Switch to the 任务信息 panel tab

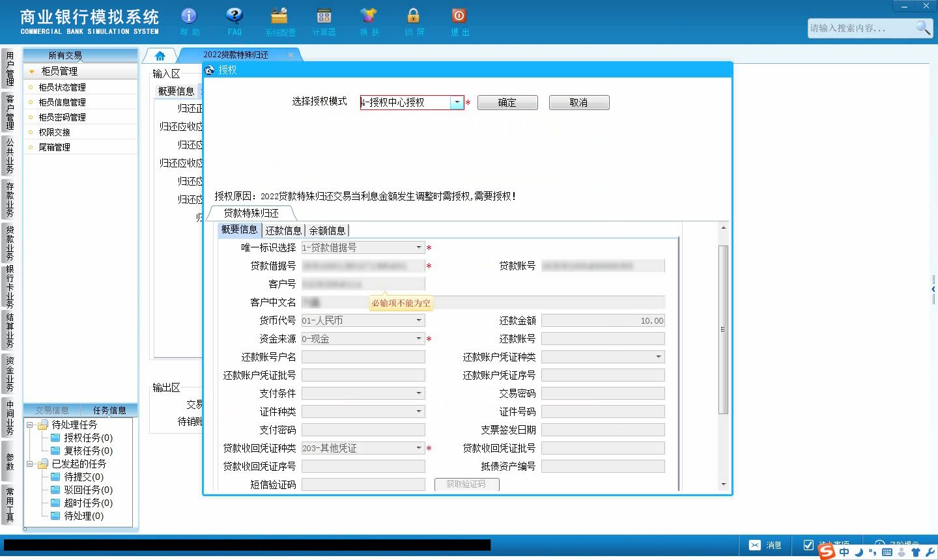[109, 410]
